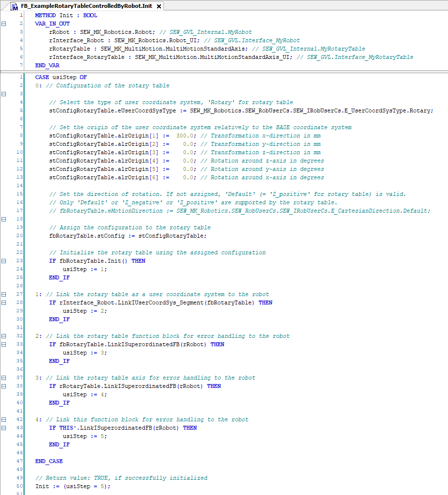
Task: Click the method icon on the Init tab
Action: pos(15,6)
